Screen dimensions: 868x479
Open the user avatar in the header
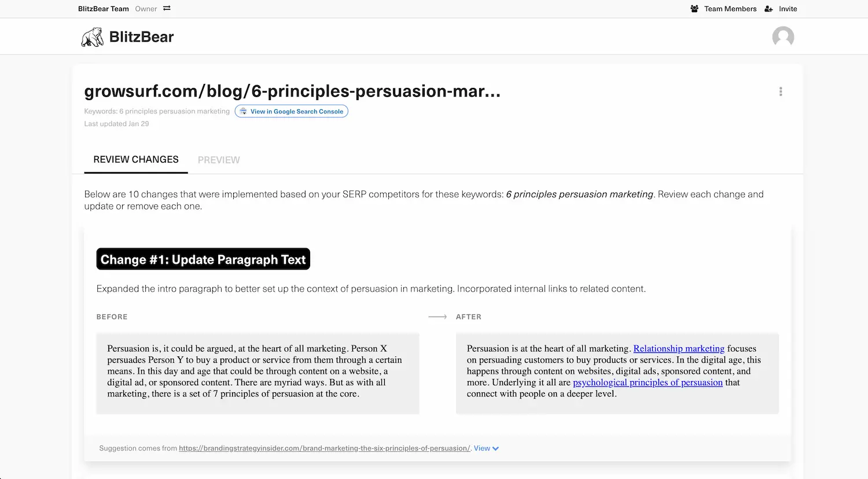783,37
